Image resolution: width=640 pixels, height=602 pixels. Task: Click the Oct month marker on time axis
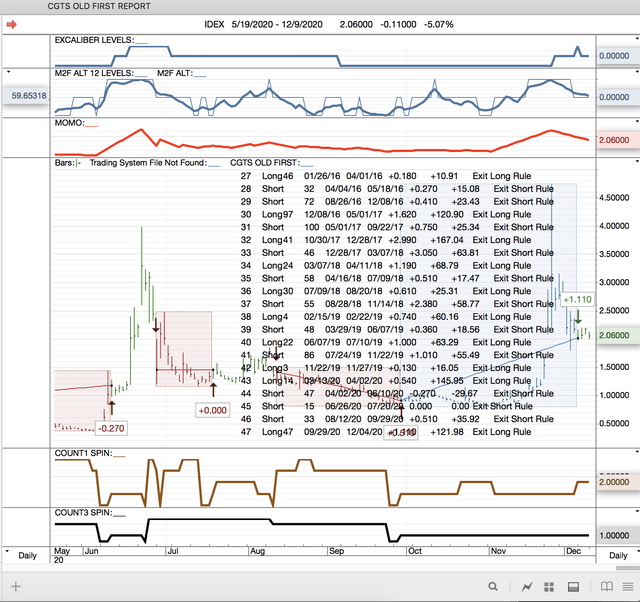pyautogui.click(x=415, y=551)
